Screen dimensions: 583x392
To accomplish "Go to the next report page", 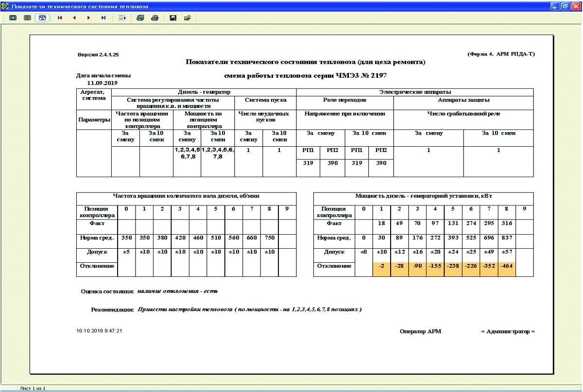I will [89, 17].
